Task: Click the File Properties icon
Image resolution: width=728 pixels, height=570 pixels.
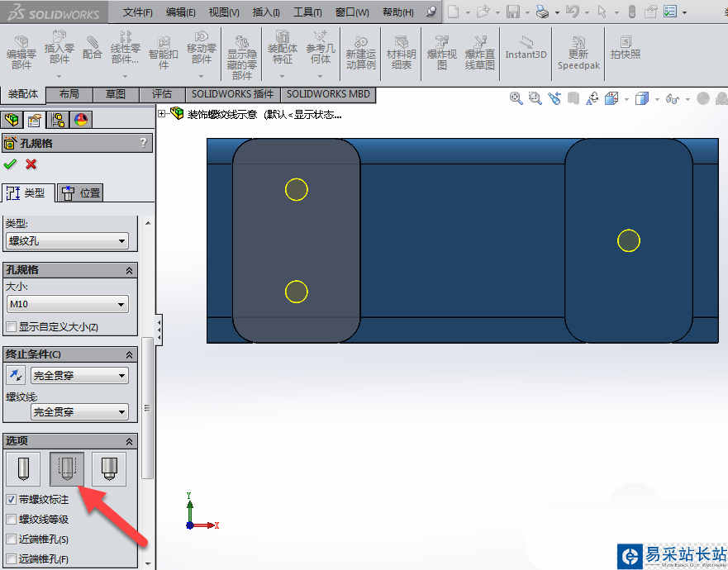Action: coord(651,12)
